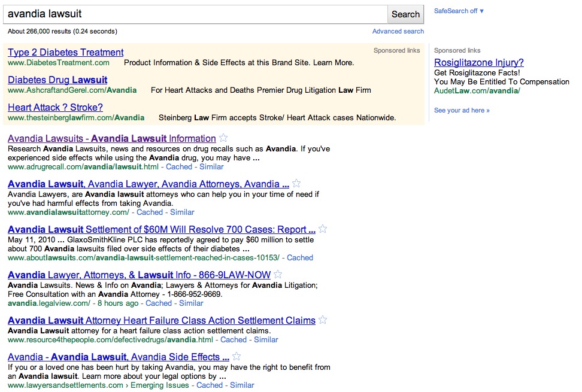Click www.adrugrecall.com/avandia/lawsuit.html URL text
This screenshot has width=582, height=392.
point(83,167)
